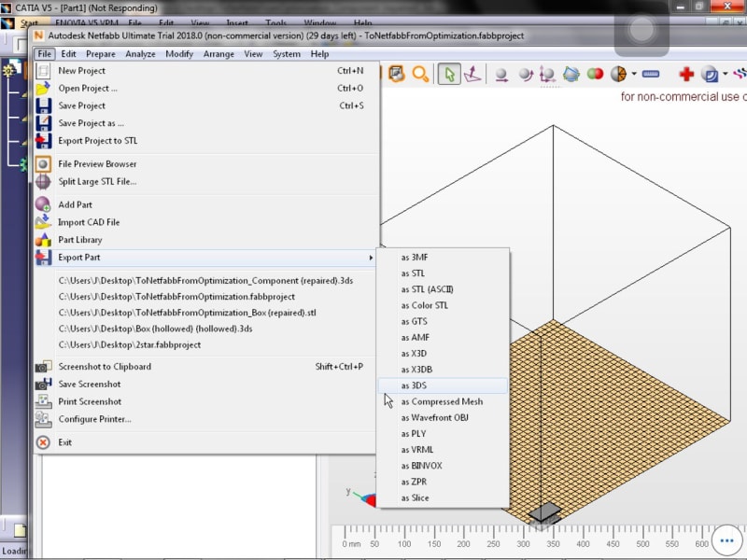The image size is (747, 560).
Task: Select as Color STL export option
Action: (x=443, y=305)
